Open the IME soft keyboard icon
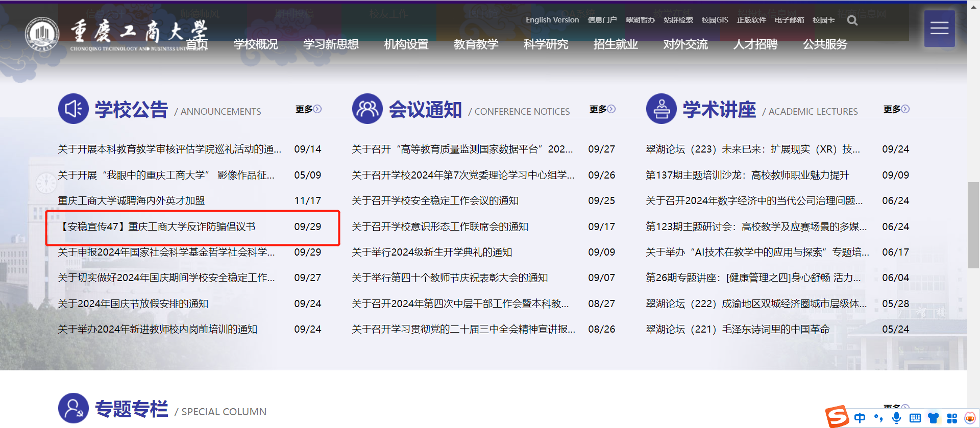 tap(915, 418)
